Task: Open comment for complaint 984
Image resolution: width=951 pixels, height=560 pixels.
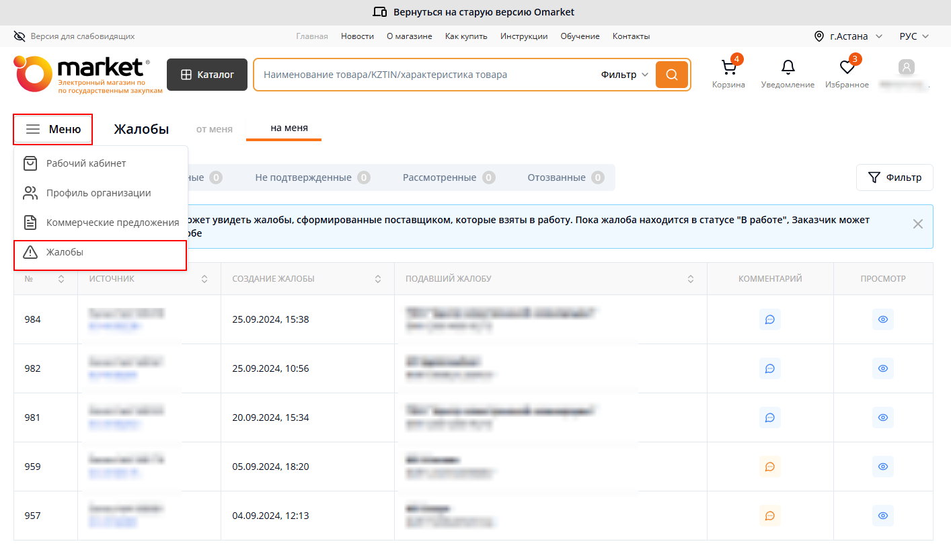Action: [x=770, y=319]
